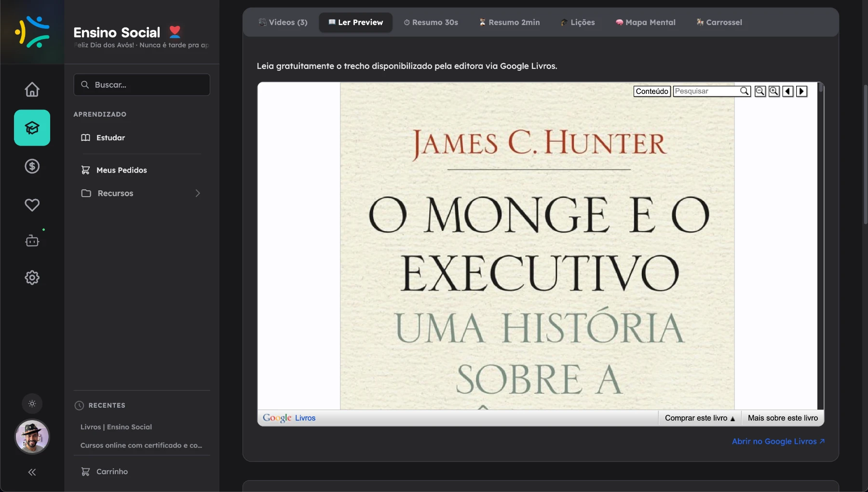Collapse sidebar with double chevron icon
This screenshot has width=868, height=492.
pos(32,472)
